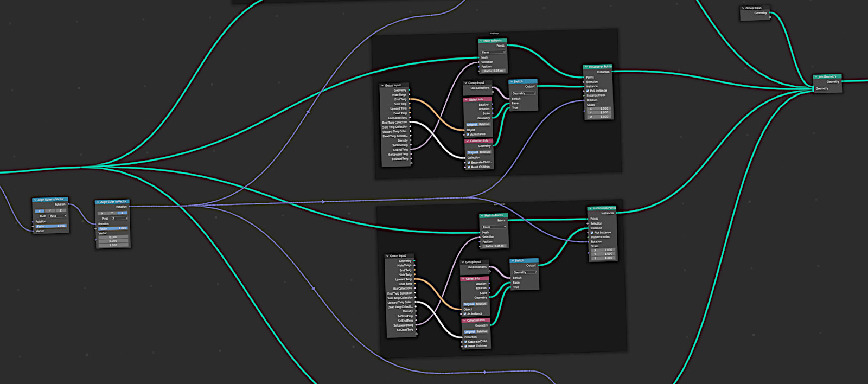Click Rotation output of Align Euler with Pivot X

click(130, 207)
